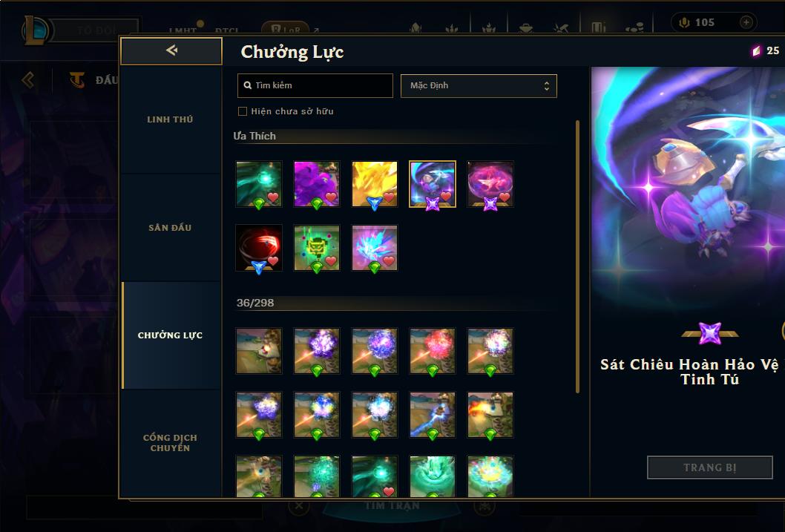Click the purple gem currency icon
The height and width of the screenshot is (532, 785).
point(757,50)
